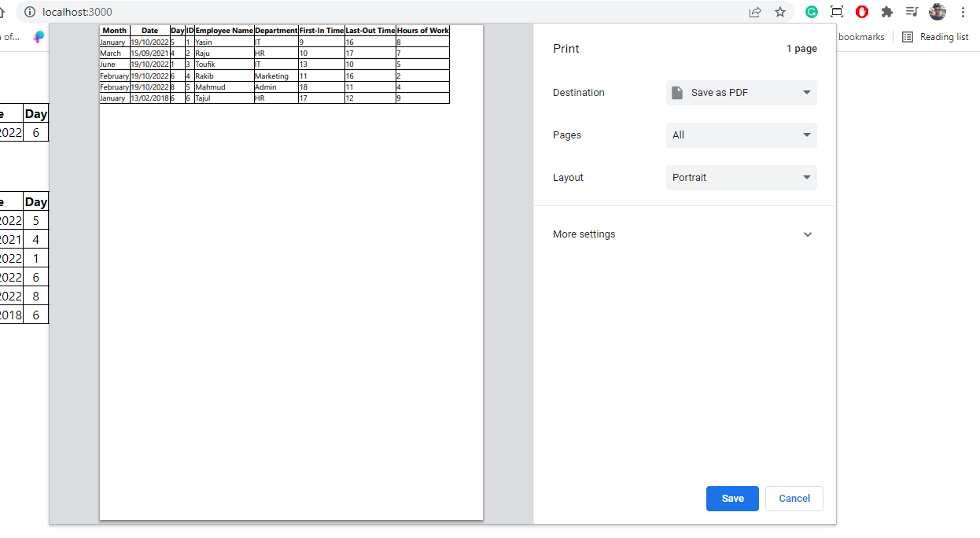Bookmark this page using the star icon

[779, 12]
